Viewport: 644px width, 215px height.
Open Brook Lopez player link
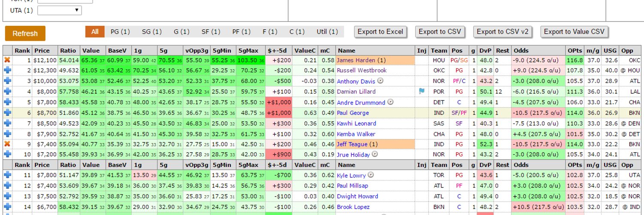pyautogui.click(x=353, y=207)
